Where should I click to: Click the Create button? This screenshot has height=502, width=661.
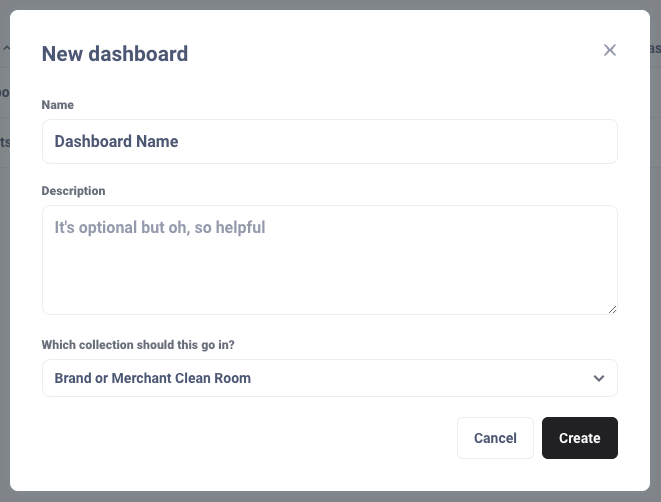pos(579,438)
